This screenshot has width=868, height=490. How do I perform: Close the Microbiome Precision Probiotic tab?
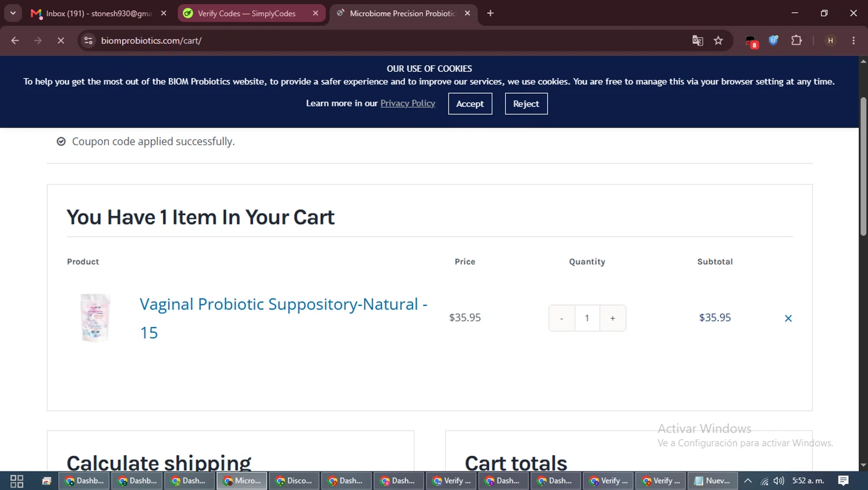pyautogui.click(x=468, y=13)
